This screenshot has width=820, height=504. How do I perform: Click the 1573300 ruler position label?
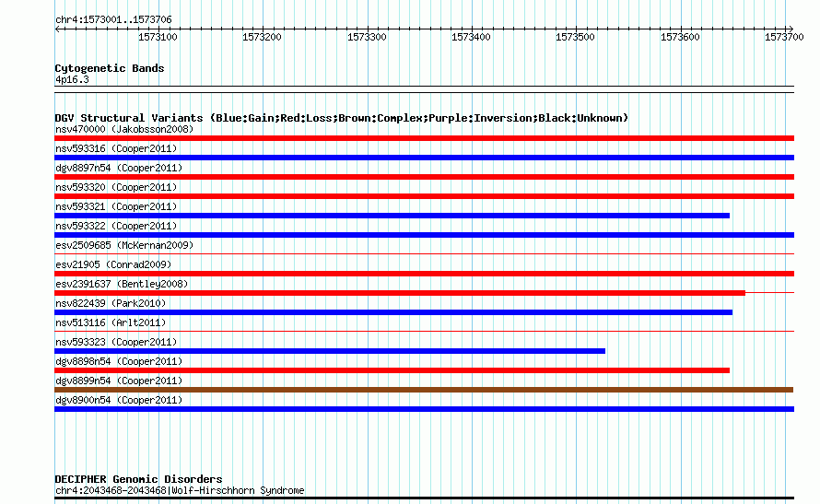click(x=367, y=37)
